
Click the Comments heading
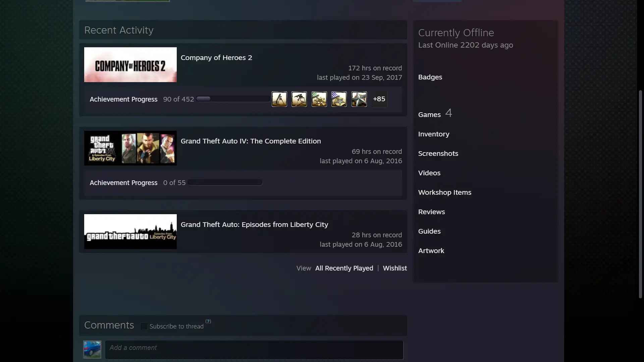click(109, 325)
